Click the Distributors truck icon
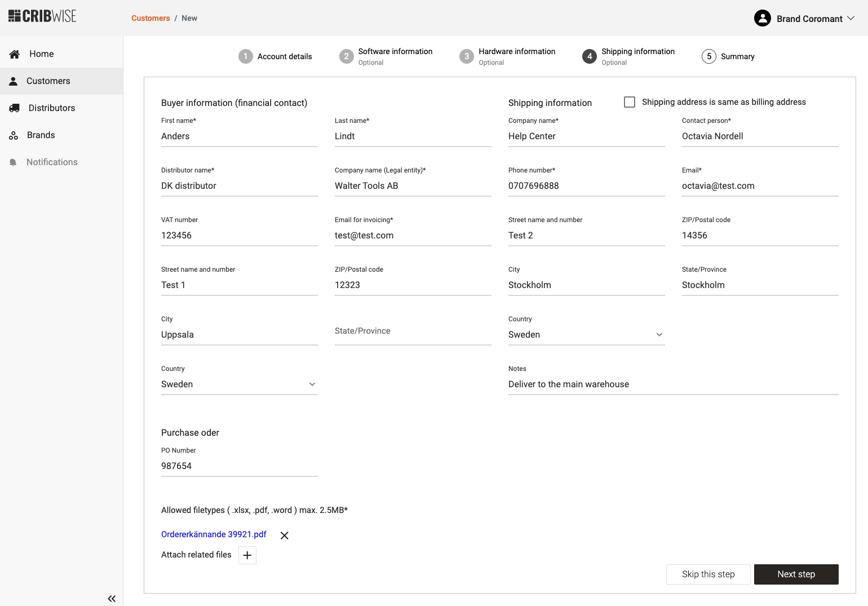Viewport: 868px width, 606px height. [15, 108]
